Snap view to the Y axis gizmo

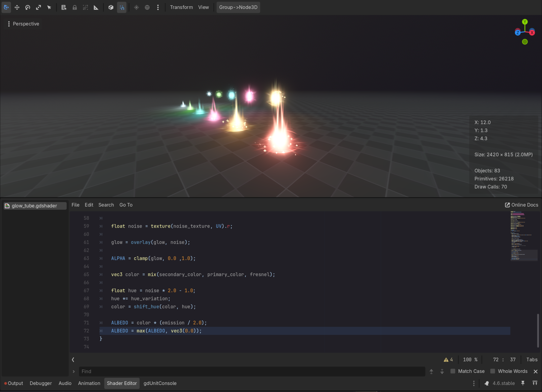525,22
